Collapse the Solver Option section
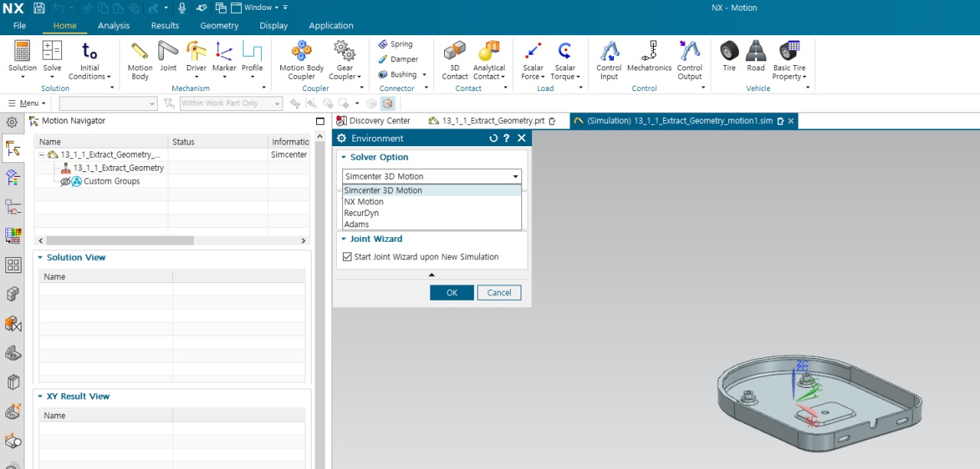Viewport: 980px width, 469px height. [344, 158]
